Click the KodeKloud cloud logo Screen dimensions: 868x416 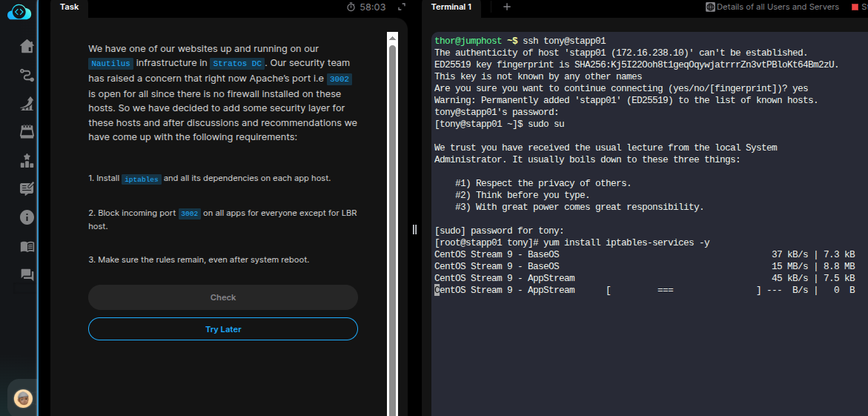click(x=19, y=13)
